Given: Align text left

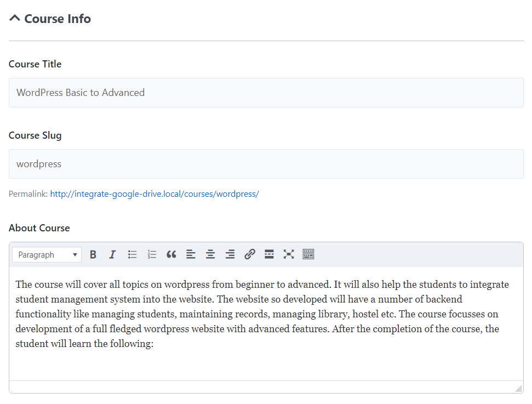Looking at the screenshot, I should [191, 254].
